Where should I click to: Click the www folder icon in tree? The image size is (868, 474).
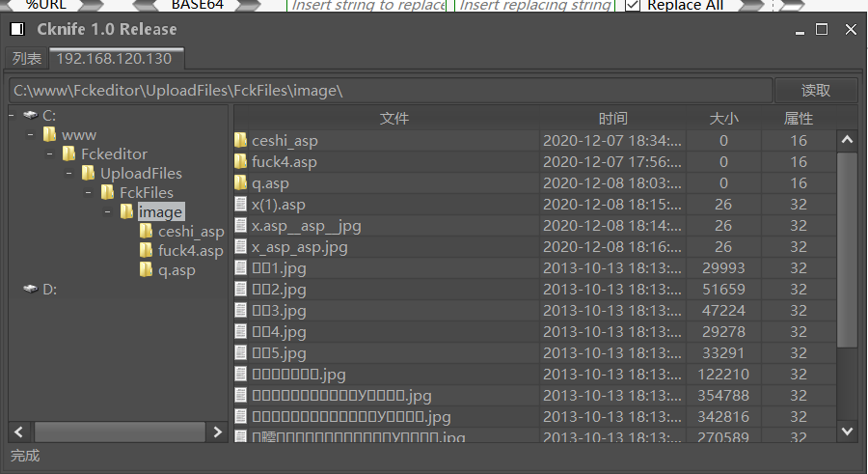[50, 135]
